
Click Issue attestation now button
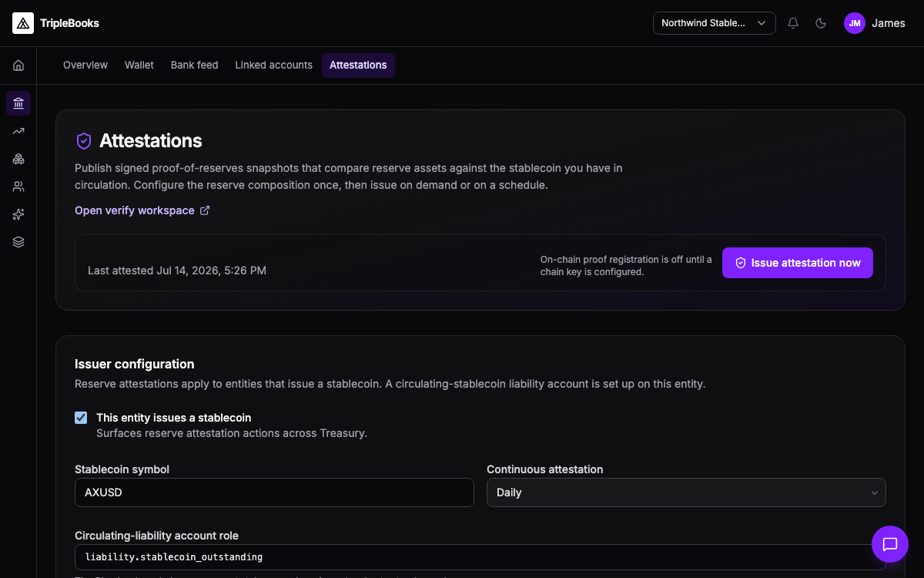(798, 263)
